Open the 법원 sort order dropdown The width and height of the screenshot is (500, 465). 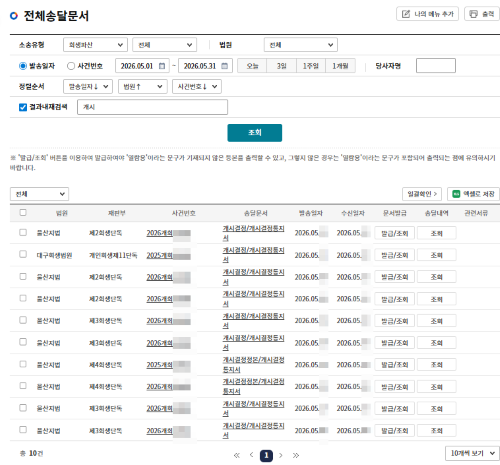pos(143,87)
